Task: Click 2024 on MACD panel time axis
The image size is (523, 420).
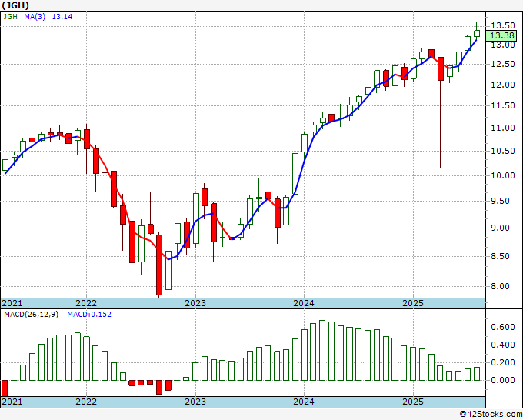Action: [x=304, y=402]
